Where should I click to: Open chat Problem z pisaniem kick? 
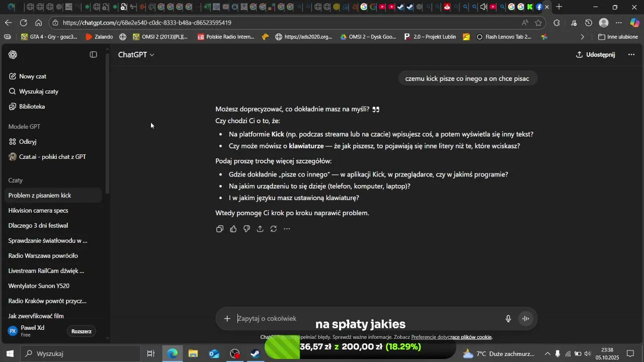pyautogui.click(x=53, y=196)
